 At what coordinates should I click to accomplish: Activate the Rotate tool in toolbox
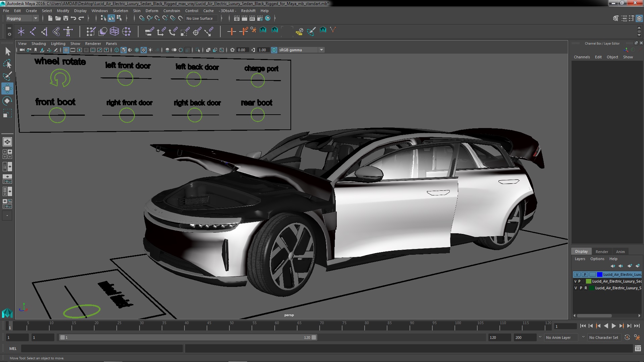click(x=7, y=101)
